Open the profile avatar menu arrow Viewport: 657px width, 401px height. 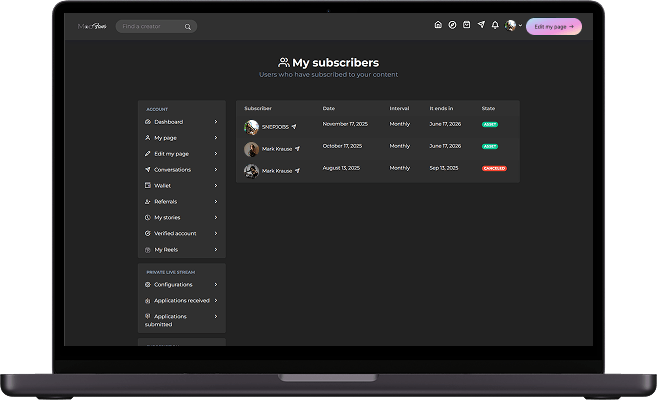click(x=520, y=26)
